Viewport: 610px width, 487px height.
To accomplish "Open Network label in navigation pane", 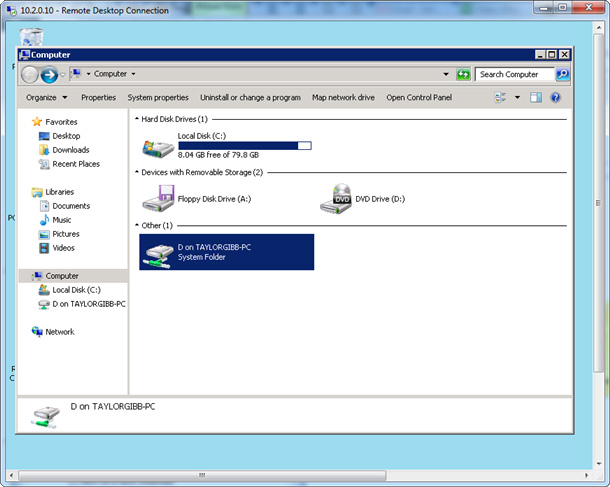I will pos(60,332).
